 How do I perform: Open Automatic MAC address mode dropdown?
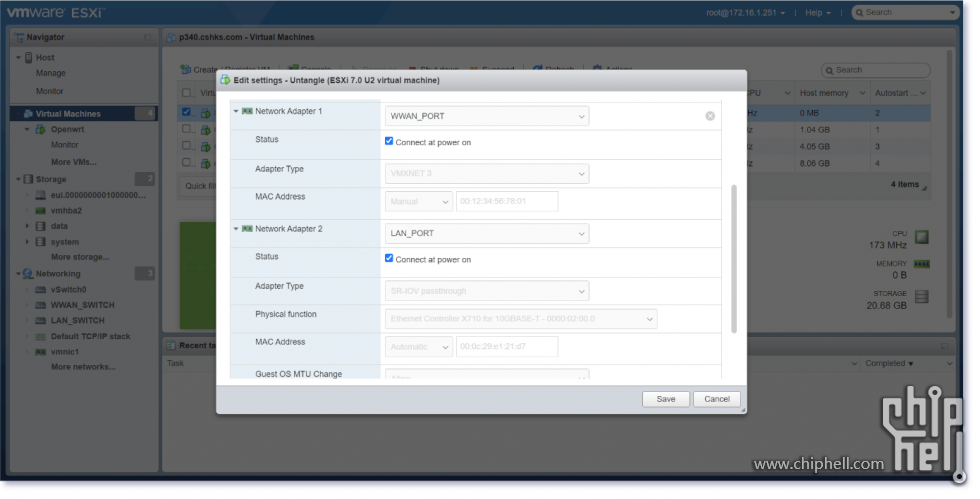[x=419, y=346]
